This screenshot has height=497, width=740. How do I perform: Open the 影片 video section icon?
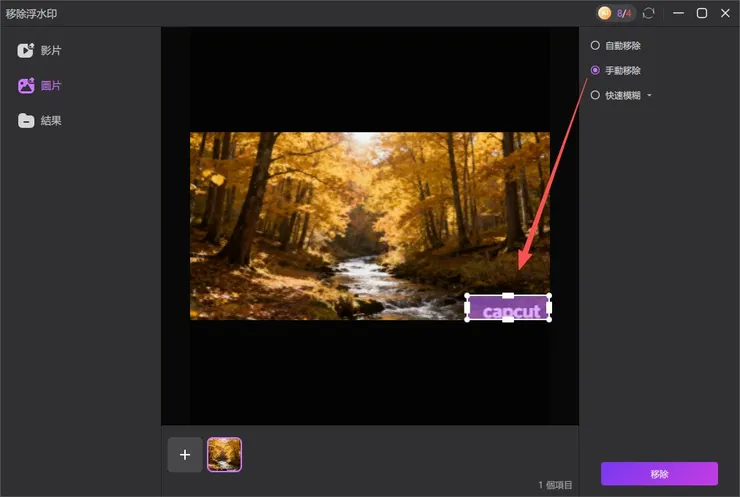coord(25,50)
